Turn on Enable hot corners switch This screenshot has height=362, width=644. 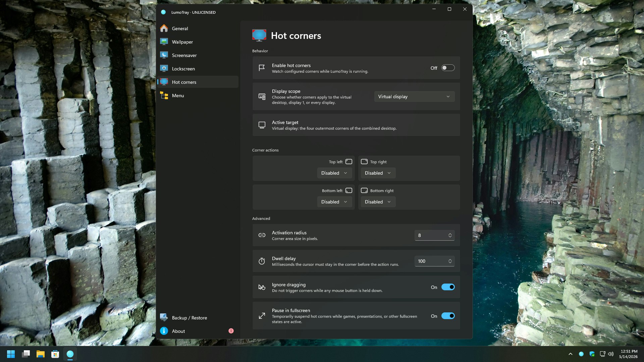(x=448, y=68)
